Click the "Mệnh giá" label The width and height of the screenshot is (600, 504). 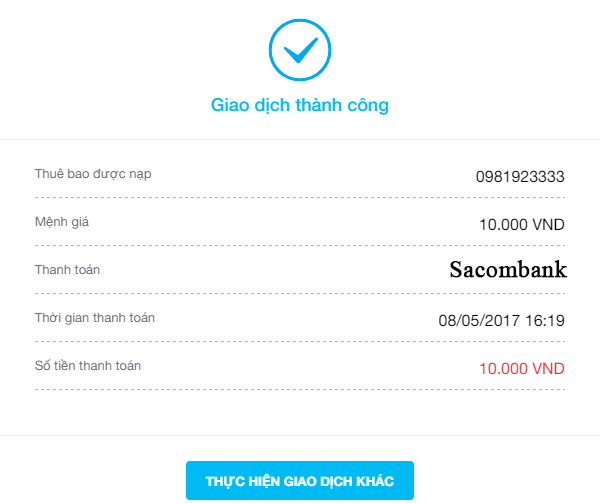62,221
